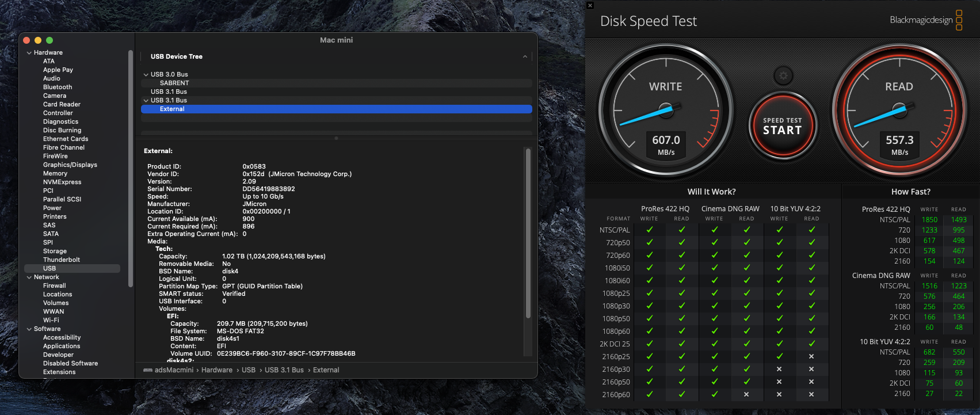Click the details pane vertical scrollbar

coord(528,233)
